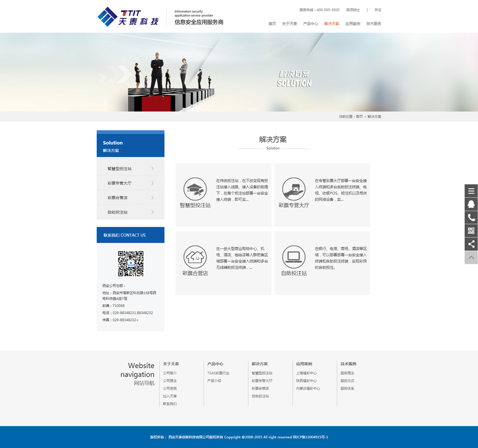This screenshot has width=478, height=448.
Task: Open 上海福彩中心 footer link
Action: pyautogui.click(x=306, y=373)
